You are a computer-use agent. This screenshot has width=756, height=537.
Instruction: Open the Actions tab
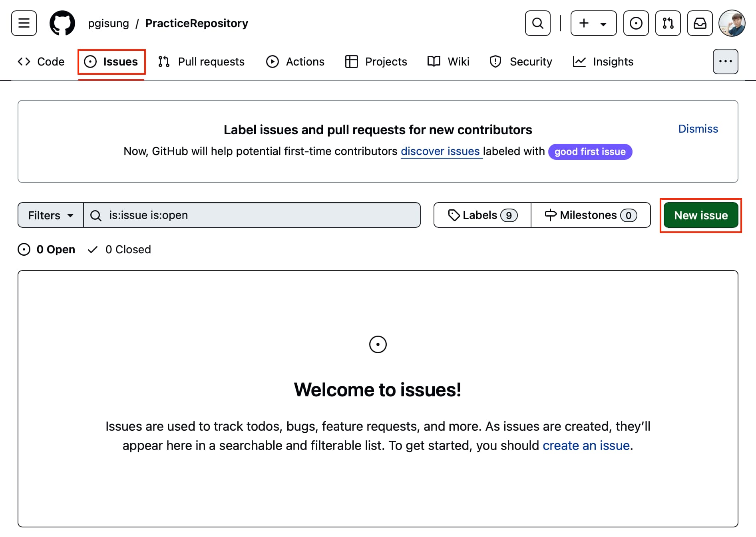[296, 62]
